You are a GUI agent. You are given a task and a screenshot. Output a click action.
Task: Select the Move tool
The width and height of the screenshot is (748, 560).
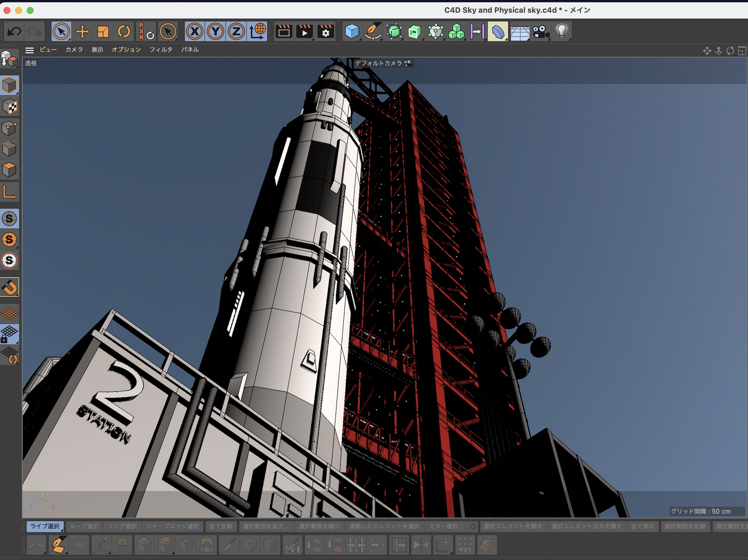[82, 31]
